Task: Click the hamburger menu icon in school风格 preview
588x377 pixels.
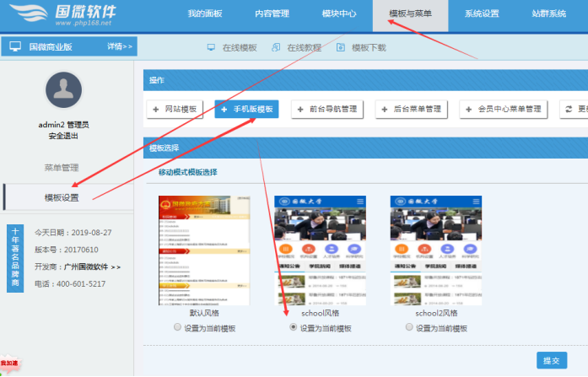Action: click(x=360, y=201)
